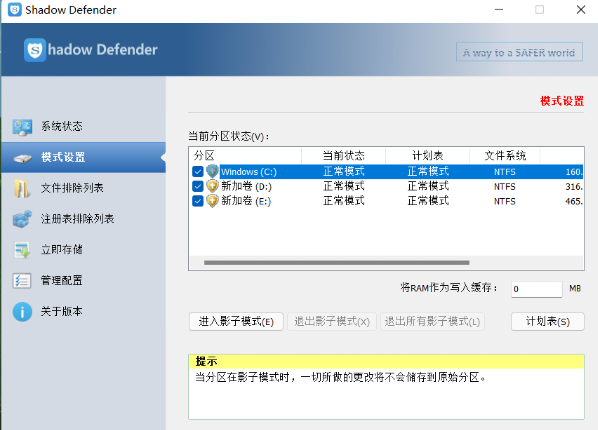Click the shield icon beside 新加卷 (D:)
The height and width of the screenshot is (430, 598).
pyautogui.click(x=212, y=186)
